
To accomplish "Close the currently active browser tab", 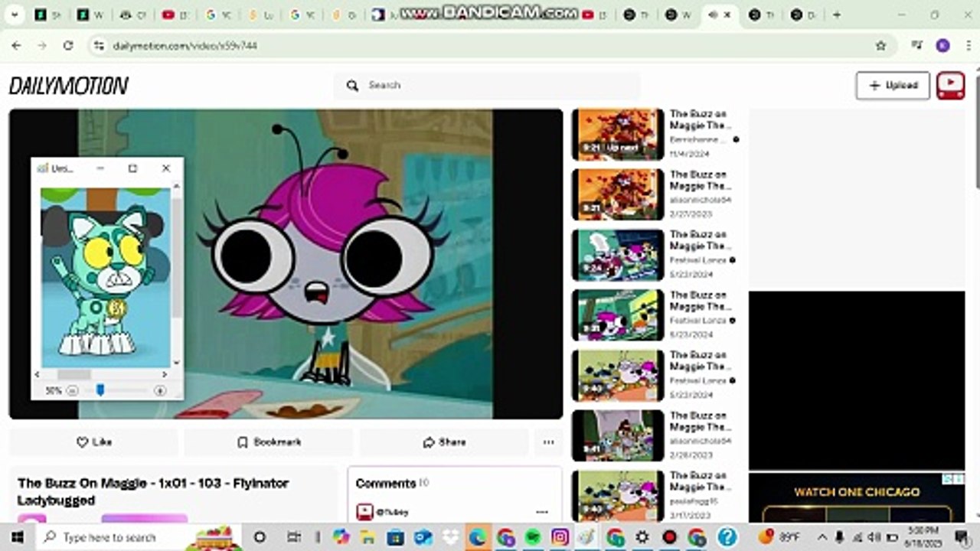I will click(x=727, y=15).
